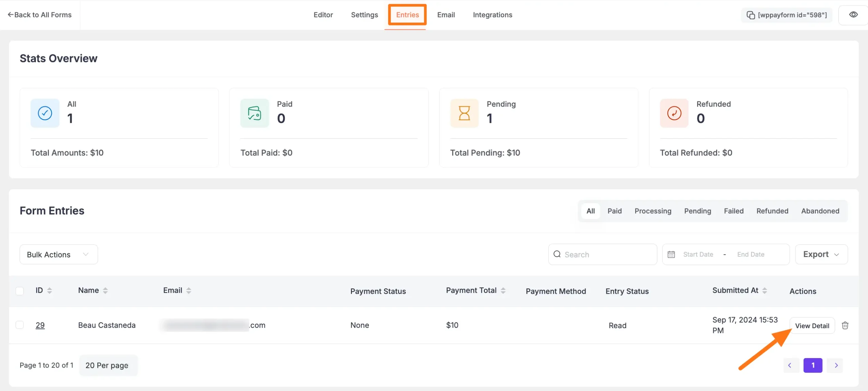This screenshot has height=391, width=868.
Task: Click the Refunded clock icon
Action: pos(674,113)
